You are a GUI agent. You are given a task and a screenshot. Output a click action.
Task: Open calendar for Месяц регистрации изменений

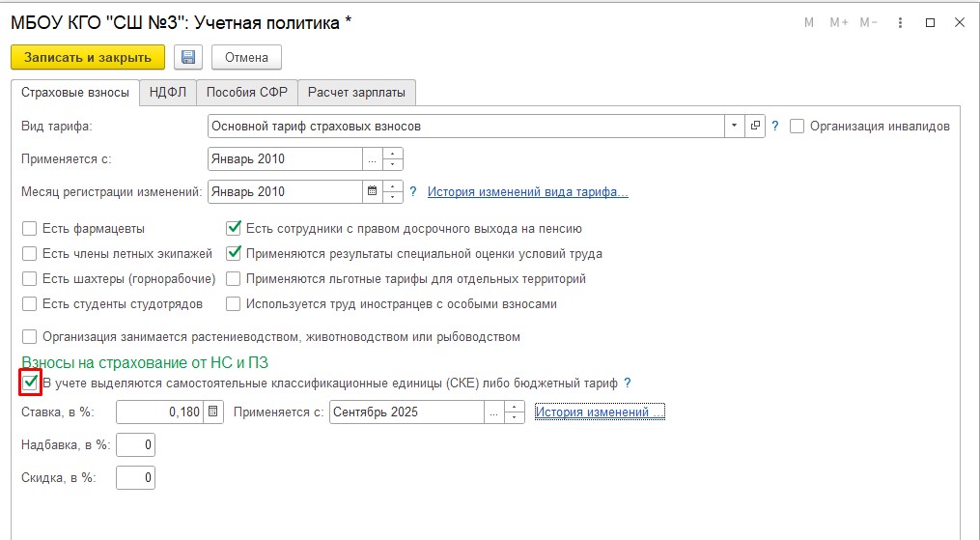(x=373, y=191)
